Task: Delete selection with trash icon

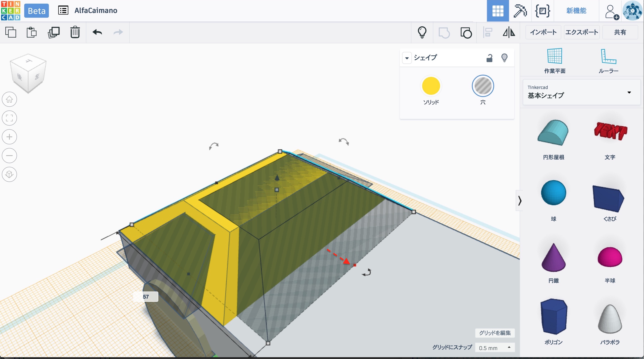Action: [x=75, y=32]
